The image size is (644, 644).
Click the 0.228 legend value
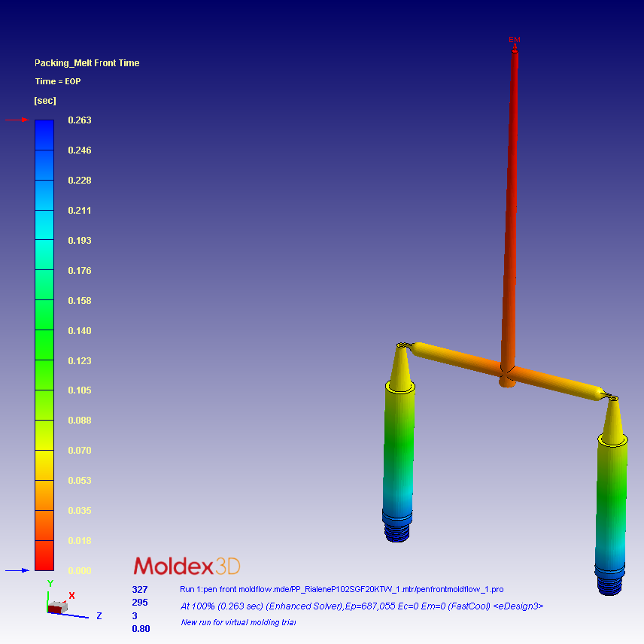coord(80,181)
